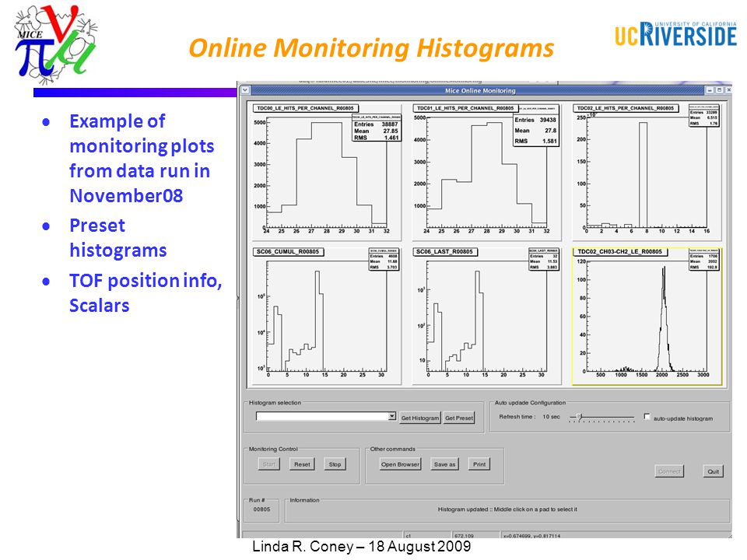Viewport: 747px width, 560px height.
Task: Select the SC06_CUMUL_R00805 histogram pad
Action: [325, 315]
